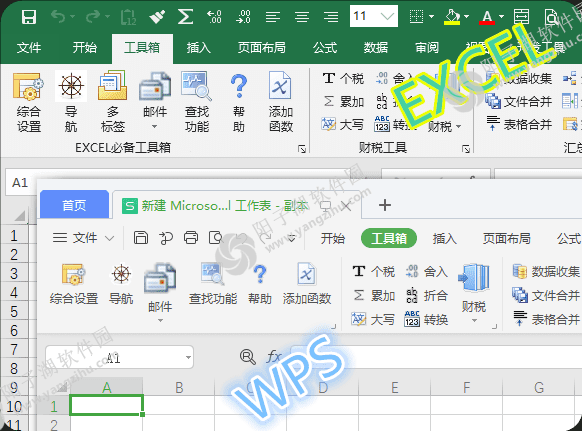Open Excel 公式 ribbon tab

click(325, 48)
